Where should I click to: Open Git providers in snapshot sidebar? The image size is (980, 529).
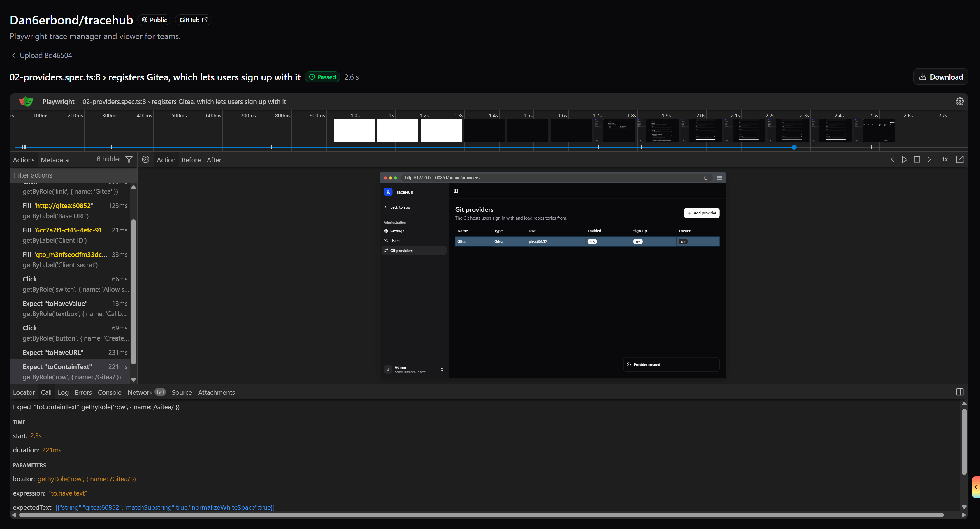(x=414, y=250)
